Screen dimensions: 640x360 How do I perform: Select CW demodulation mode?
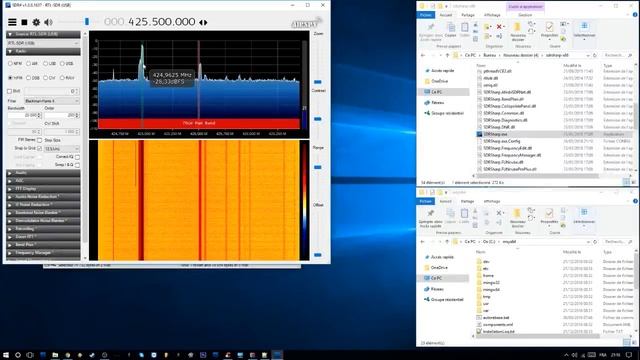point(45,78)
